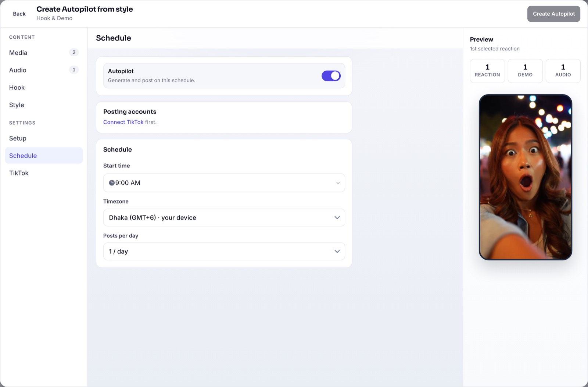
Task: Select the Schedule sidebar item
Action: 44,156
